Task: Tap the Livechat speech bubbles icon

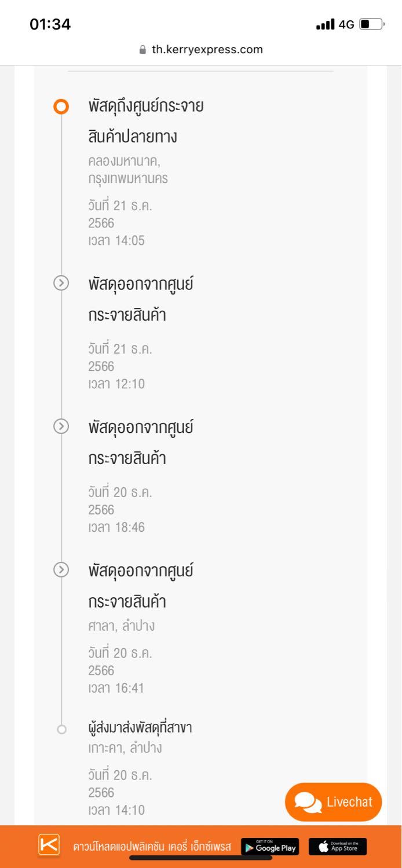Action: 308,803
